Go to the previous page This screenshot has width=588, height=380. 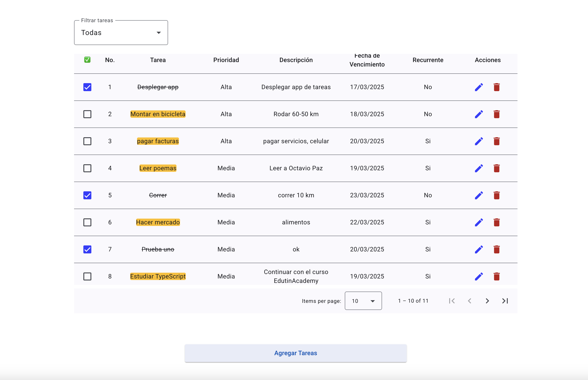[x=470, y=301]
